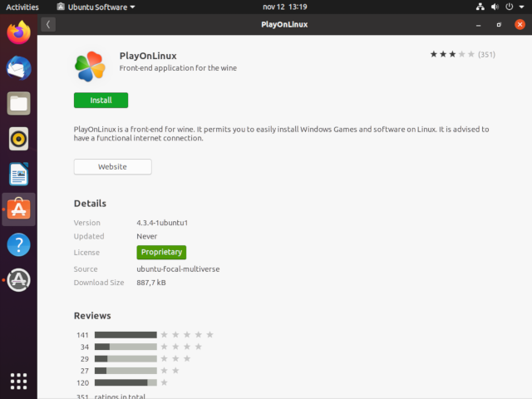Click the three-star review bar with 29
This screenshot has height=399, width=532.
tap(126, 358)
